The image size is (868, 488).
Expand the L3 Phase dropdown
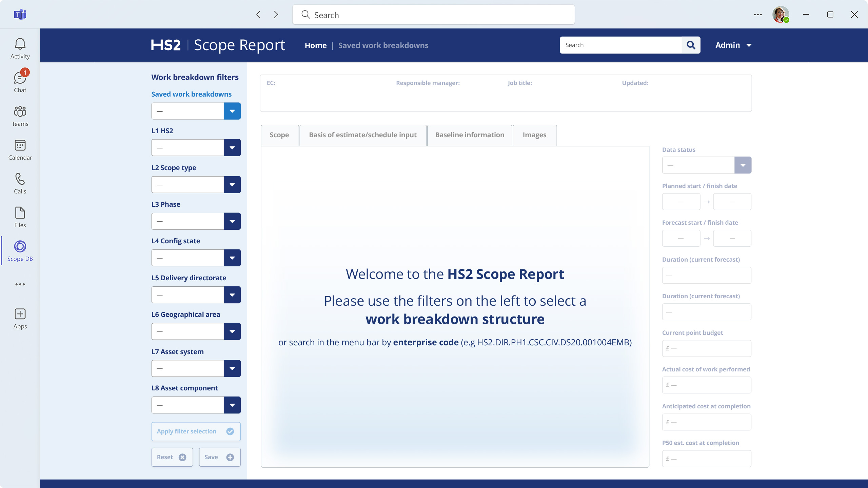tap(232, 221)
